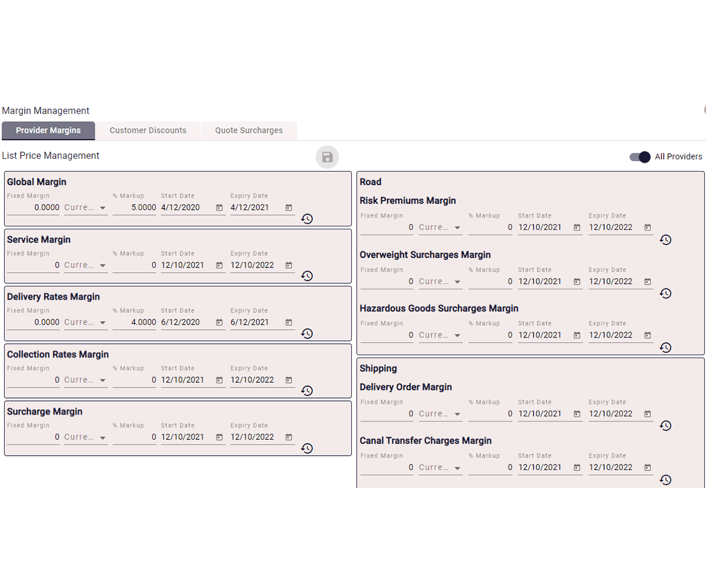Click the history icon for Delivery Order Margin

click(x=665, y=425)
